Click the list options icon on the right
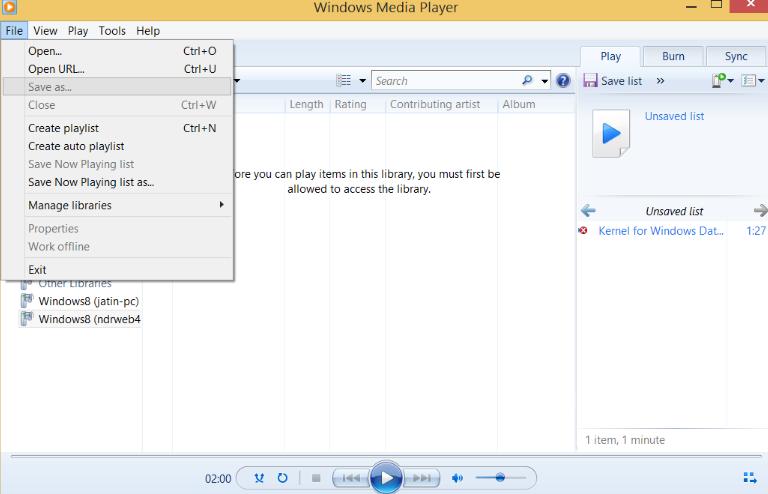Screen dimensions: 768x494 (748, 80)
